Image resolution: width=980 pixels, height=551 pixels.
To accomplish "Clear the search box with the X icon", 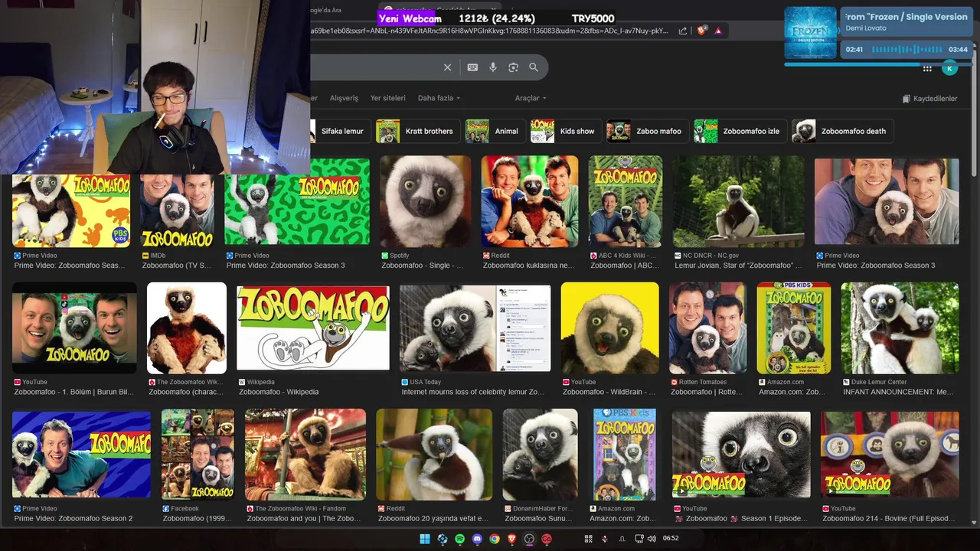I will [448, 67].
